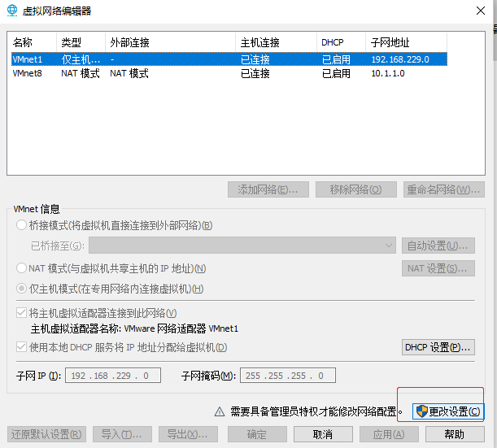Close the 虚拟网络编辑器 window

(481, 11)
